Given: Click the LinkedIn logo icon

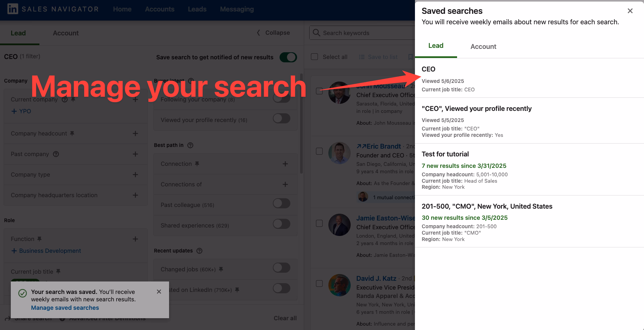Looking at the screenshot, I should pos(12,9).
